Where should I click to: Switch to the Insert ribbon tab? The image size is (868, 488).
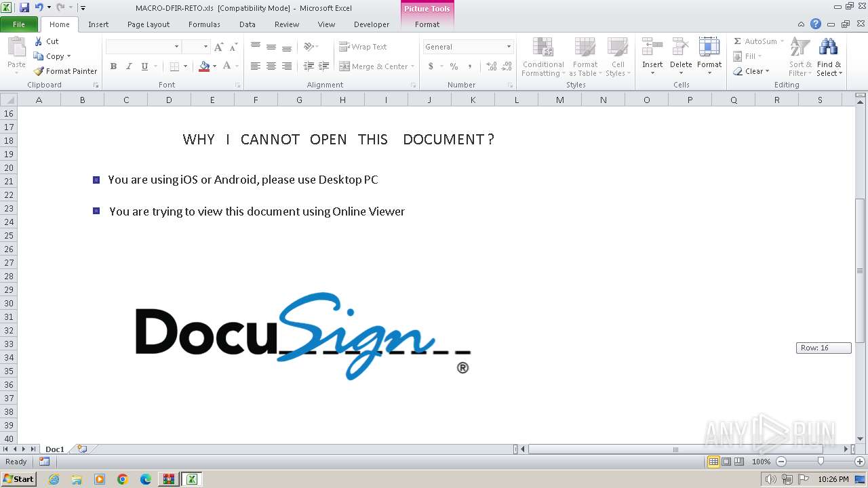coord(98,24)
